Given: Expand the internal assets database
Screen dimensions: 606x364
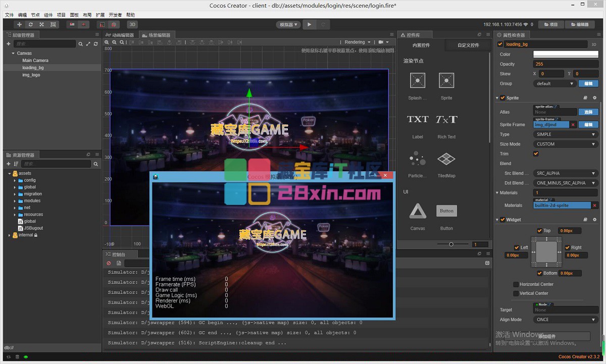Looking at the screenshot, I should point(10,235).
